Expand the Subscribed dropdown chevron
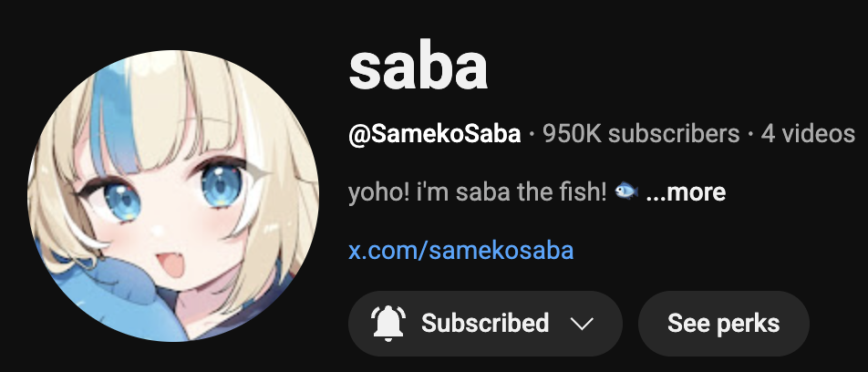868x372 pixels. 582,324
